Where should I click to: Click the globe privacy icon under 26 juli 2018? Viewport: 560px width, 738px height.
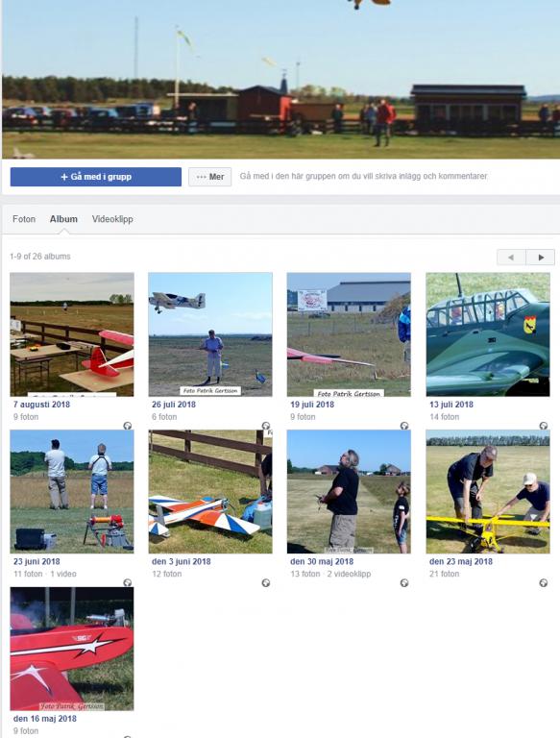click(266, 426)
